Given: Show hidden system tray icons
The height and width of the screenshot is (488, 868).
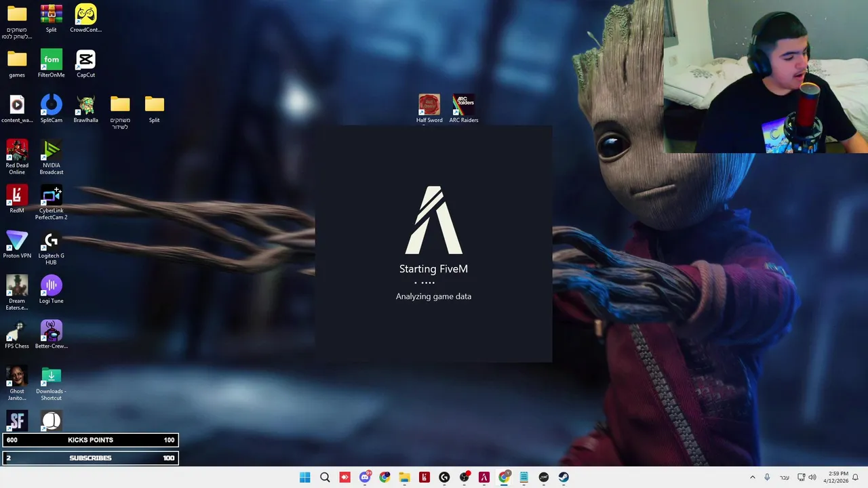Looking at the screenshot, I should (x=752, y=477).
